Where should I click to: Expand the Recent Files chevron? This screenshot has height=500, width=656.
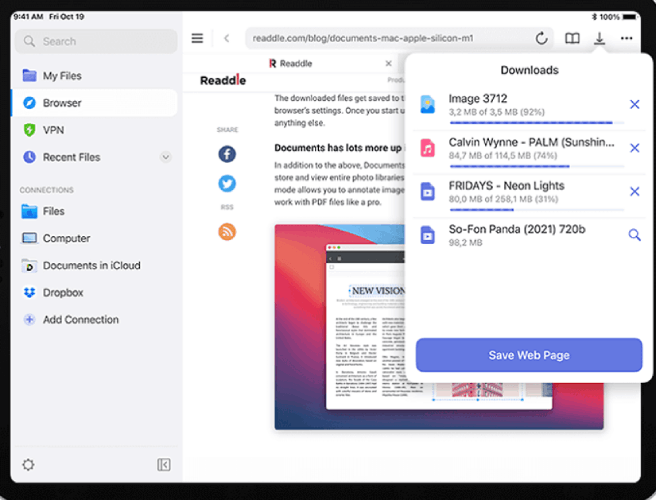(x=166, y=157)
